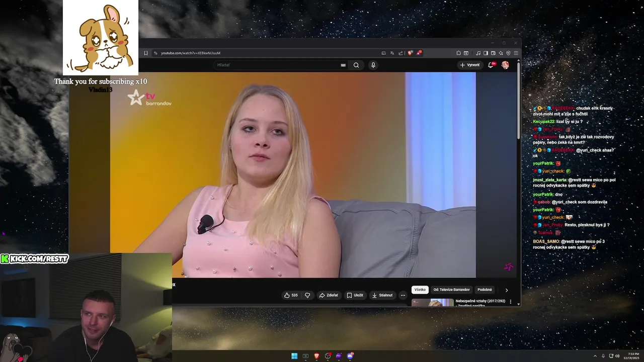Click the Brave VPN shield icon
Viewport: 644px width, 362px height.
click(x=508, y=53)
